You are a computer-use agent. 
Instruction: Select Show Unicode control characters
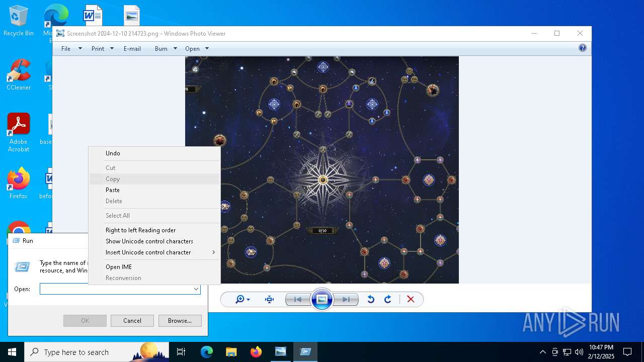pos(154,241)
